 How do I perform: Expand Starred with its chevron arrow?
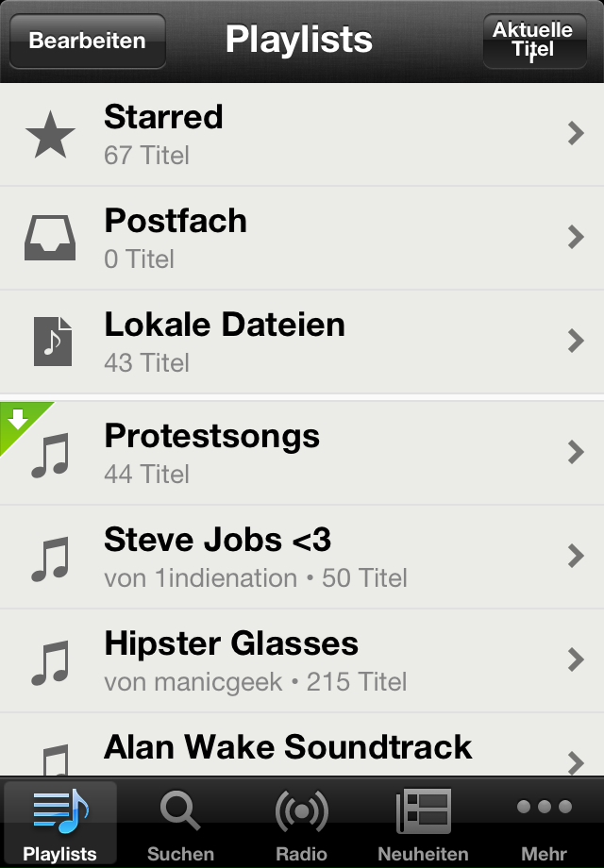577,133
